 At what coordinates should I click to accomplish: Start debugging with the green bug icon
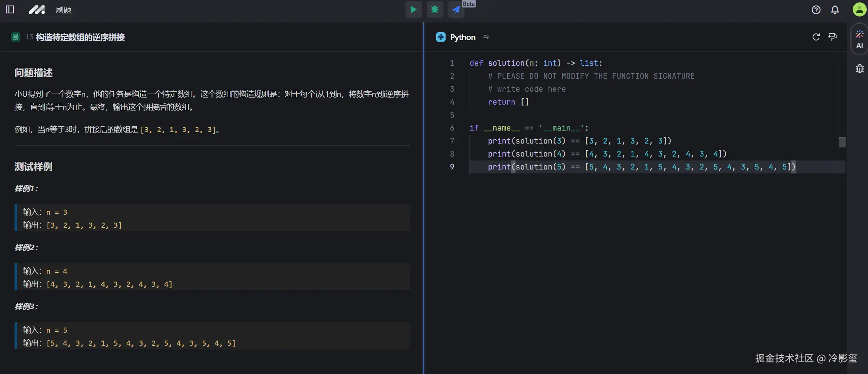click(435, 9)
